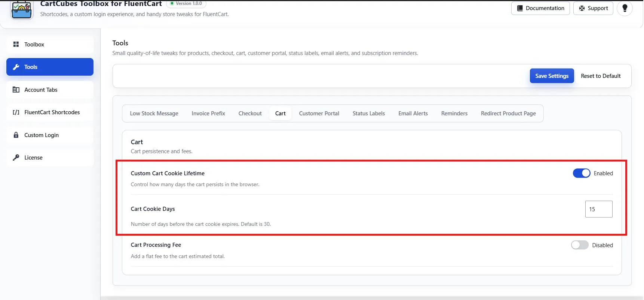
Task: Click the Save Settings button
Action: pyautogui.click(x=552, y=76)
